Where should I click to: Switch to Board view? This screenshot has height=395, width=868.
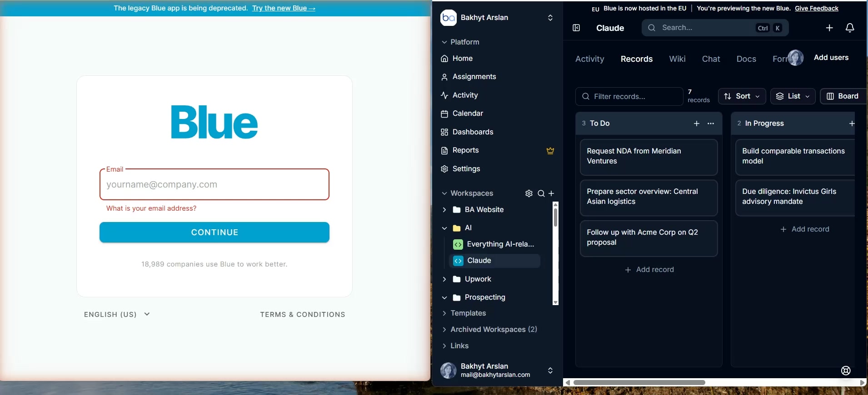click(843, 96)
